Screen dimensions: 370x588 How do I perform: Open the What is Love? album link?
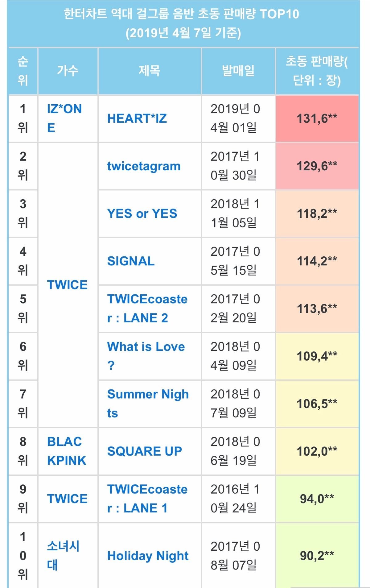(x=146, y=347)
